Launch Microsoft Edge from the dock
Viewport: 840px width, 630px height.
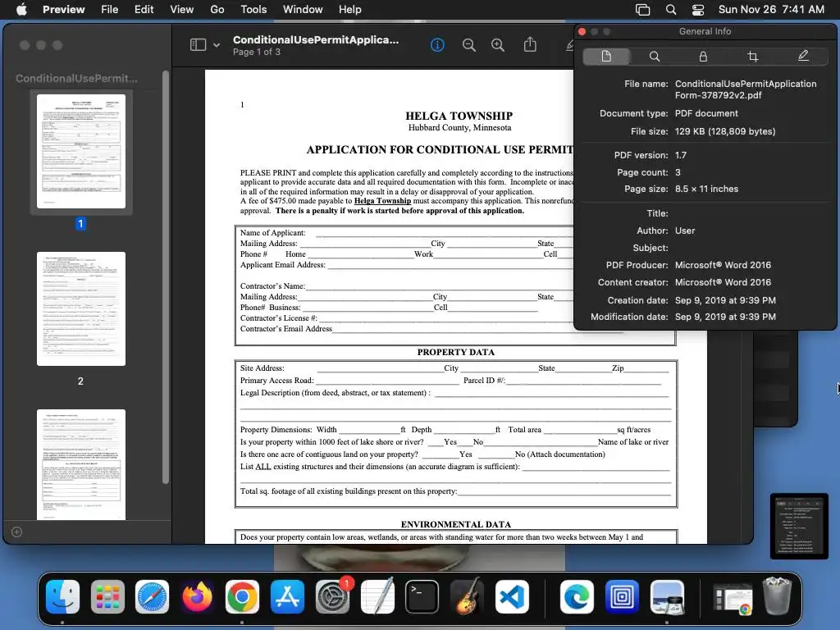pos(577,596)
